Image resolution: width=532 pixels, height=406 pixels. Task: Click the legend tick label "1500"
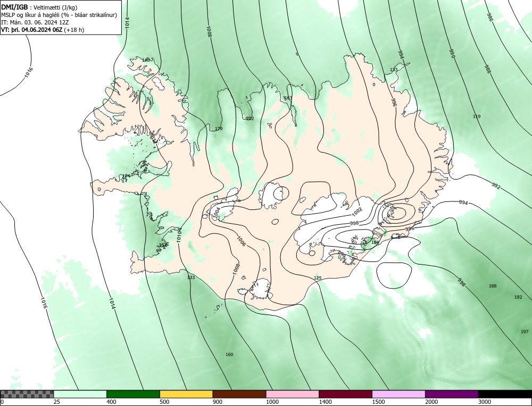pyautogui.click(x=378, y=402)
